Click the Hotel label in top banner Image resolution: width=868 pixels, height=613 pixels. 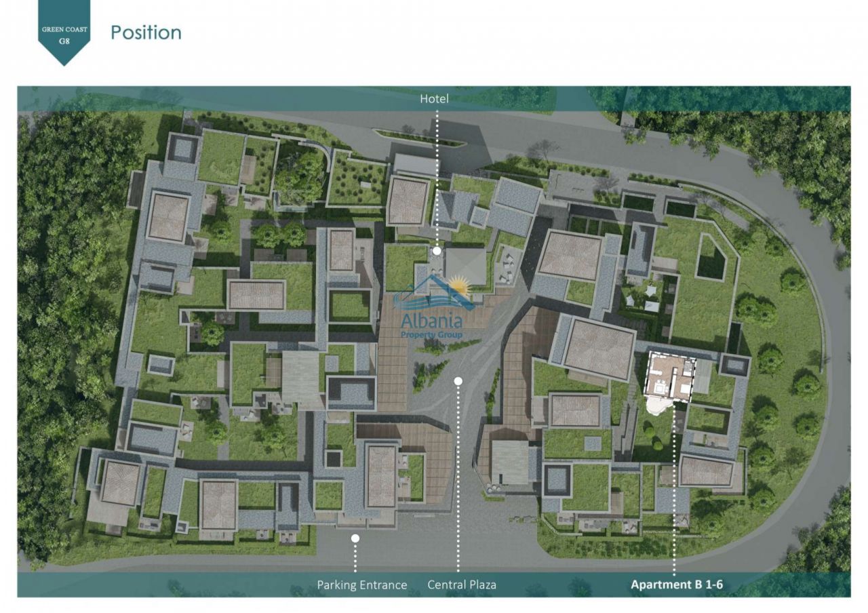[434, 99]
